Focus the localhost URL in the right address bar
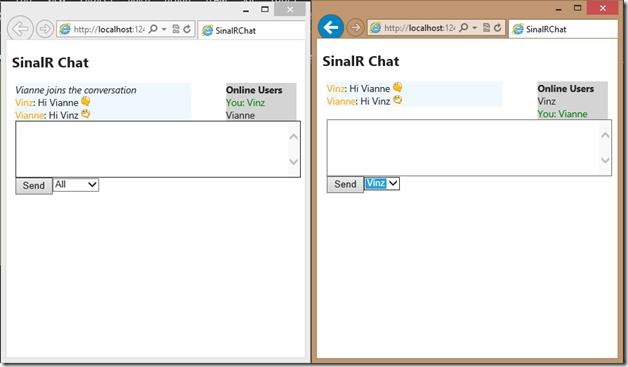This screenshot has height=367, width=628. click(419, 28)
